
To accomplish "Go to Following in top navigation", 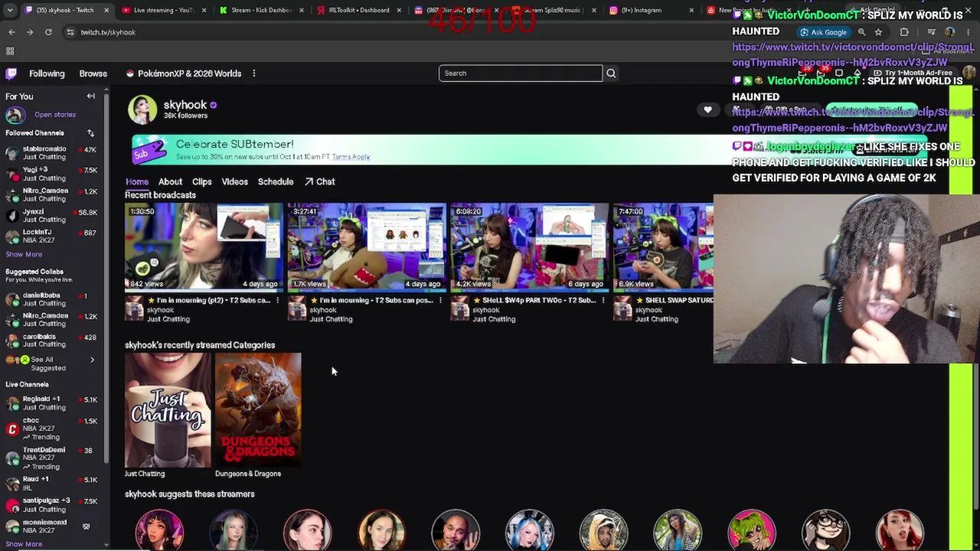I will pyautogui.click(x=47, y=73).
